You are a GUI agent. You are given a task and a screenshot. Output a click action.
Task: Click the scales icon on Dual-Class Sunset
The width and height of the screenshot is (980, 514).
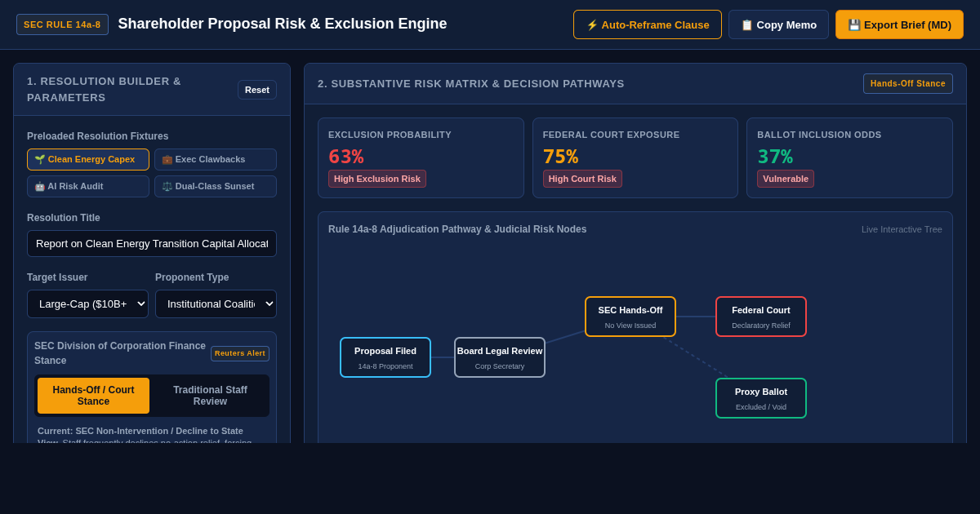(x=167, y=187)
